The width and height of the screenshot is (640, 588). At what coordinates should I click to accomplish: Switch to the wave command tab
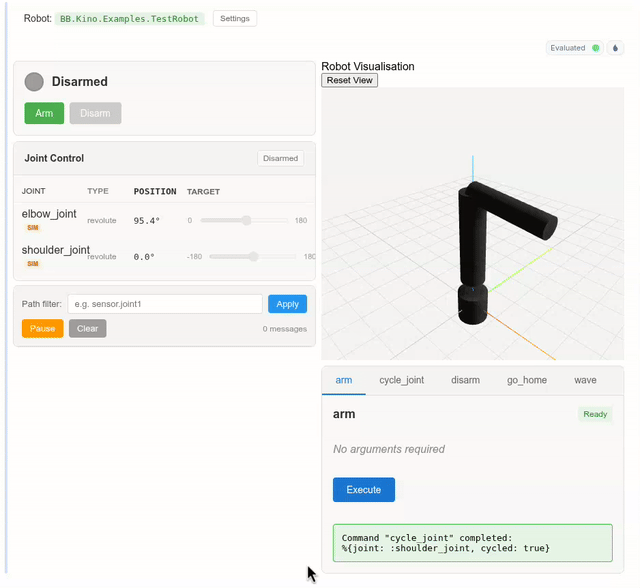585,380
